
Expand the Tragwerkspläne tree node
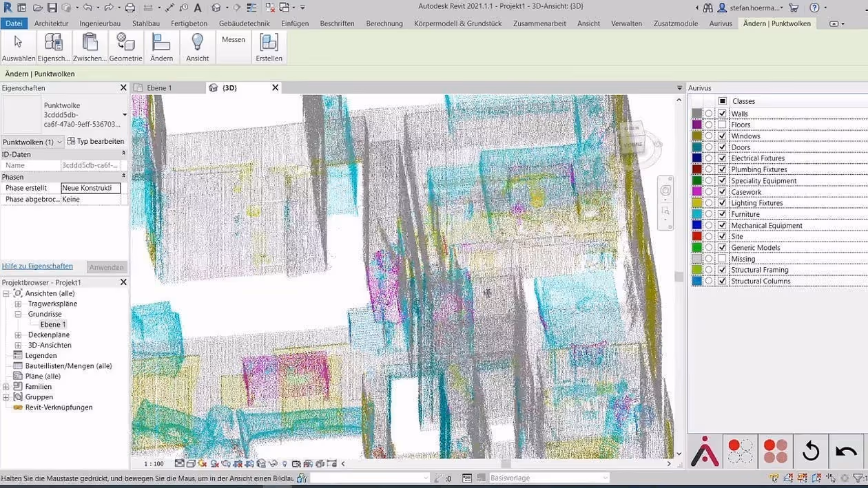tap(19, 304)
